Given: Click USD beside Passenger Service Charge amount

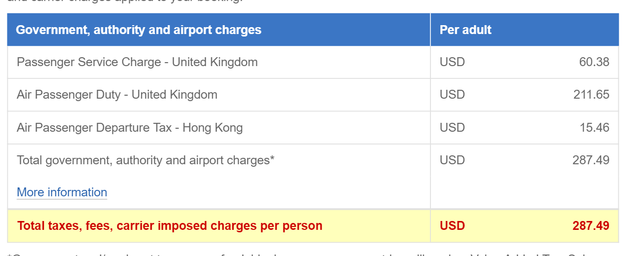Looking at the screenshot, I should tap(452, 62).
